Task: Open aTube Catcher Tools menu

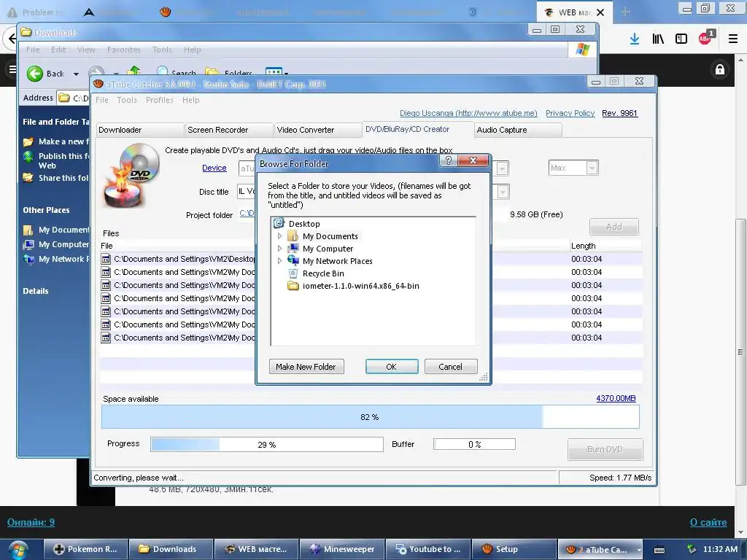Action: [127, 100]
